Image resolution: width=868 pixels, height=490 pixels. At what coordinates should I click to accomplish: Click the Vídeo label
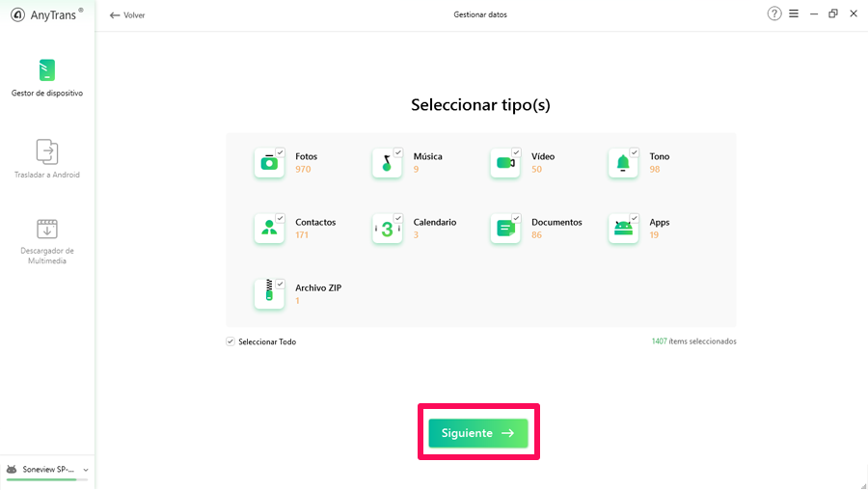click(543, 156)
